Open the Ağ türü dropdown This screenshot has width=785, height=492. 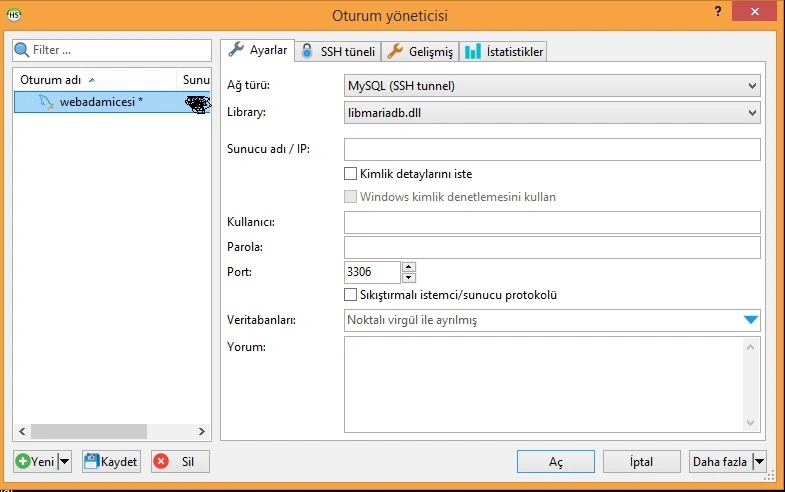(552, 86)
